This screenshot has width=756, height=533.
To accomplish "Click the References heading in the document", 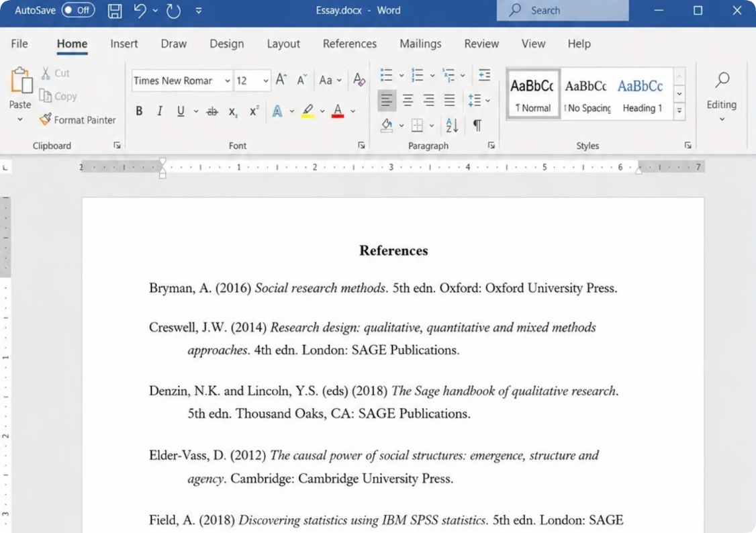I will pos(393,250).
